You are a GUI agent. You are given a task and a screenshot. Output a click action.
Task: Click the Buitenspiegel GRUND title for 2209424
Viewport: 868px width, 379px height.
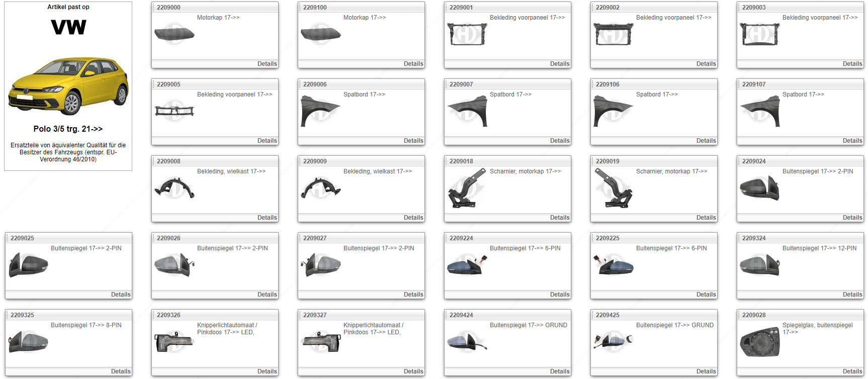pyautogui.click(x=528, y=325)
